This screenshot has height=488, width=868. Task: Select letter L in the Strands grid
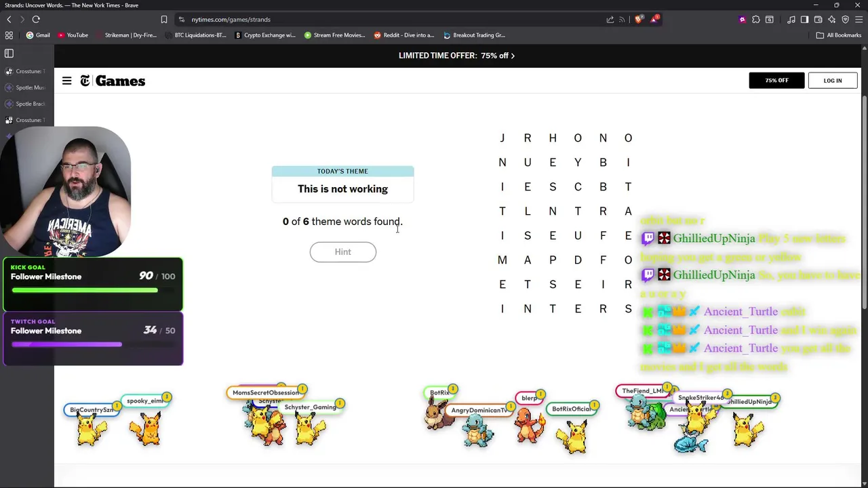click(528, 211)
